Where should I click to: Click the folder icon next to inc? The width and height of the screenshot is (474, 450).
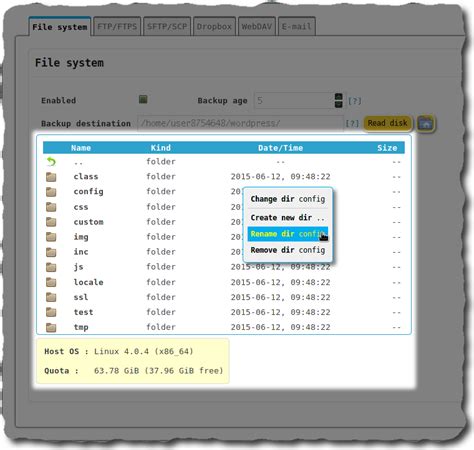click(x=51, y=252)
